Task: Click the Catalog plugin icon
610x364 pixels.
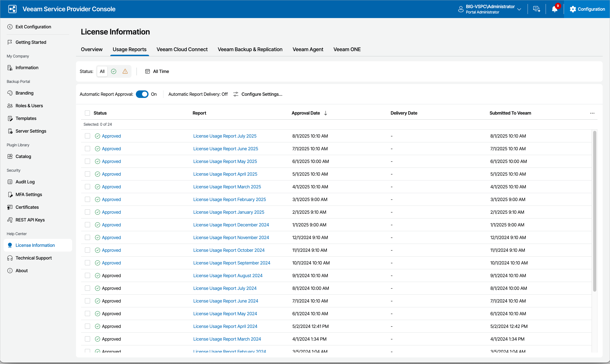Action: (10, 156)
